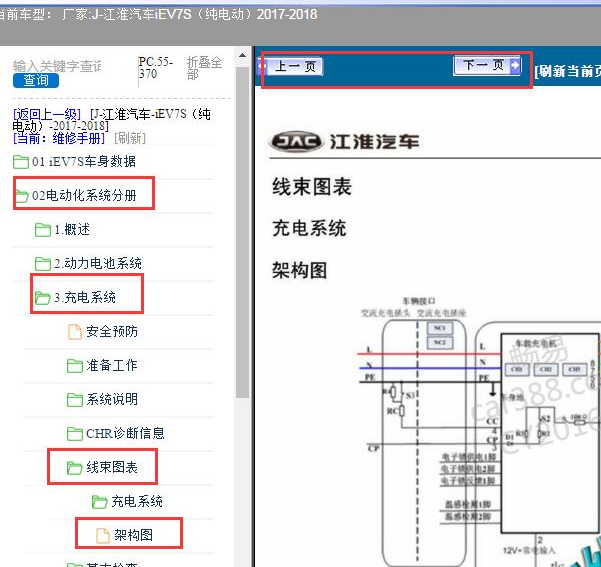Focus the keyword search input field
Screen dimensions: 601x567
tap(57, 66)
